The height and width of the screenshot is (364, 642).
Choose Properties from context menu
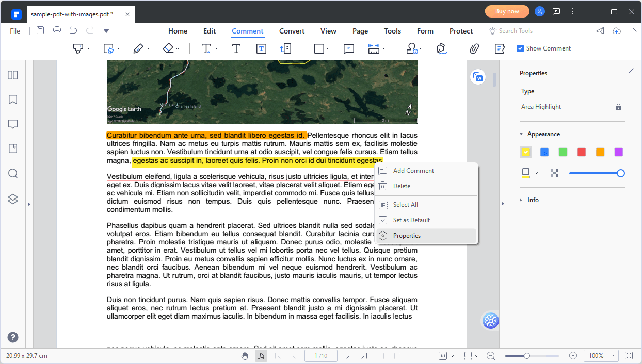426,236
